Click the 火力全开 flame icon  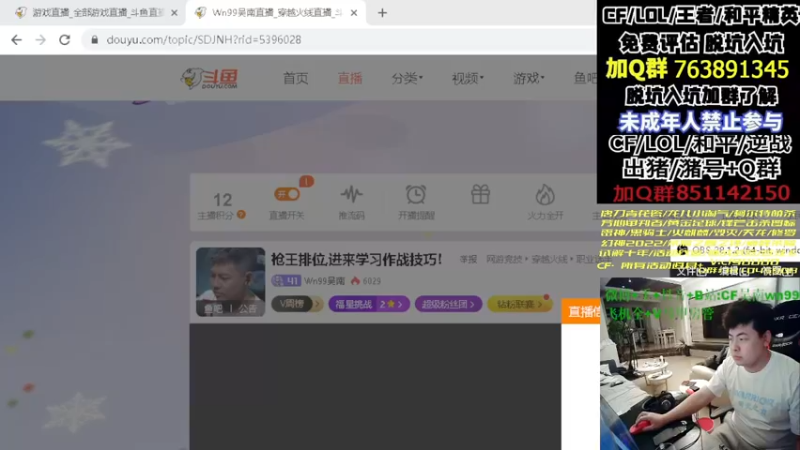click(545, 195)
